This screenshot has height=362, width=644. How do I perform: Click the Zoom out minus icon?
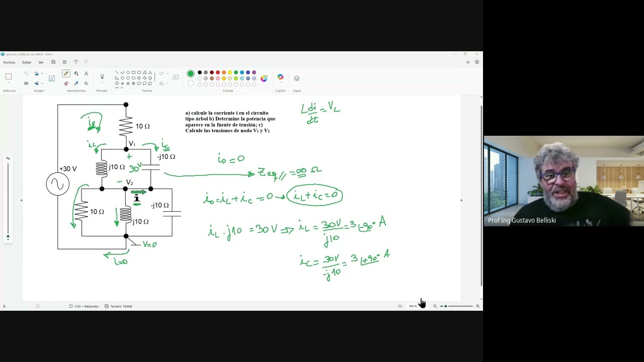click(435, 306)
